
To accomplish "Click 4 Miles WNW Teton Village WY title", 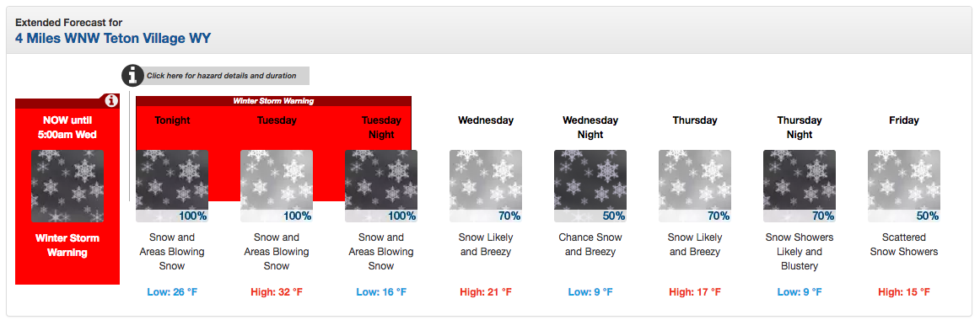I will point(113,39).
